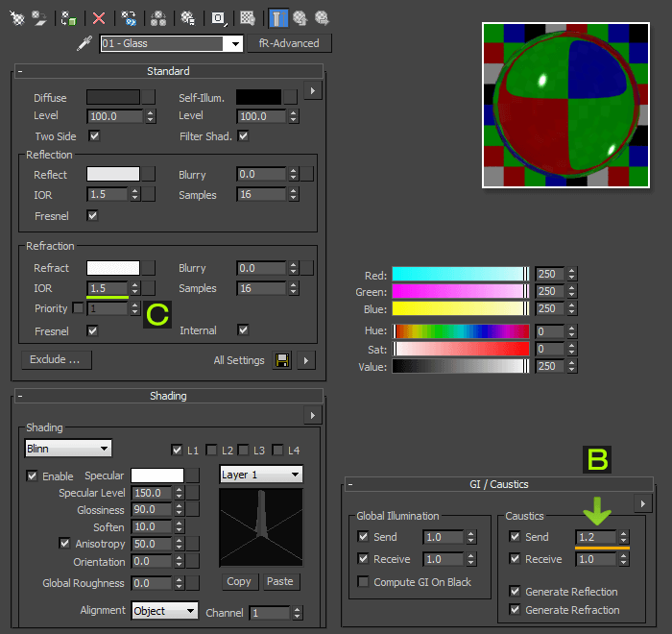Toggle the Internal checkbox
Image resolution: width=672 pixels, height=634 pixels.
coord(243,329)
